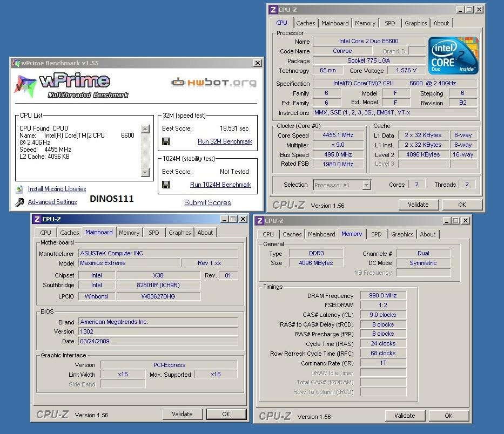Click the Intel Core 2 Duo inside badge
This screenshot has height=434, width=504.
(x=453, y=55)
